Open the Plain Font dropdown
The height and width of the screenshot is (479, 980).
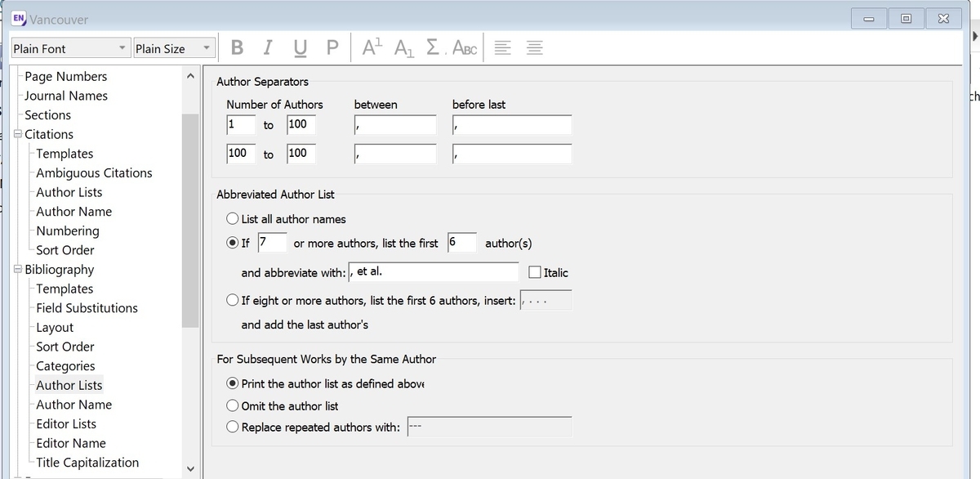click(71, 48)
